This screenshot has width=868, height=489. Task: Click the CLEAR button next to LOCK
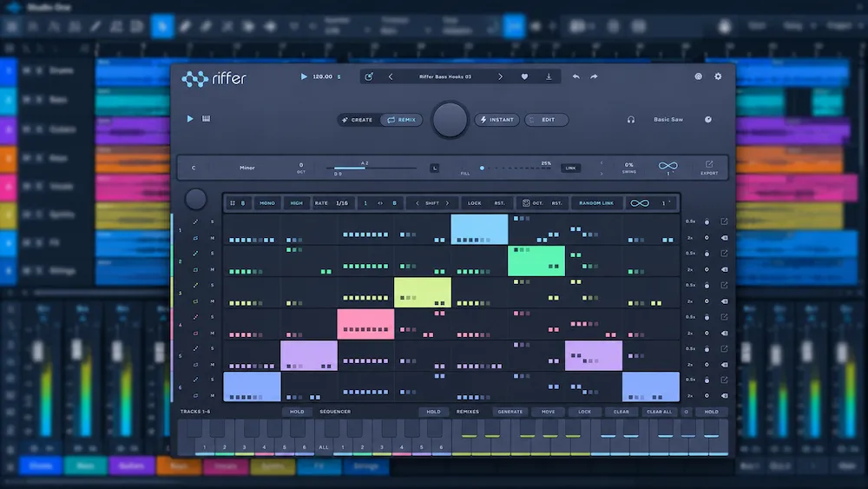[621, 412]
